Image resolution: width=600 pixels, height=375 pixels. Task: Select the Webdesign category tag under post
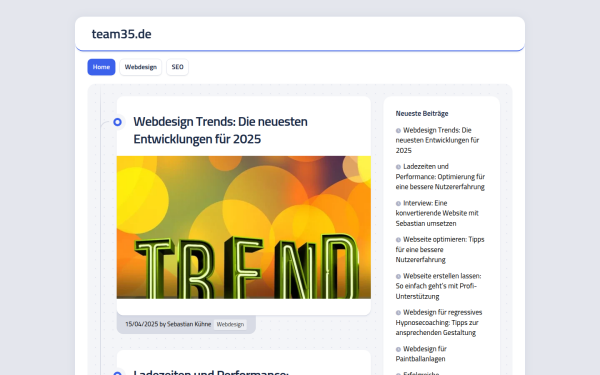pyautogui.click(x=230, y=324)
